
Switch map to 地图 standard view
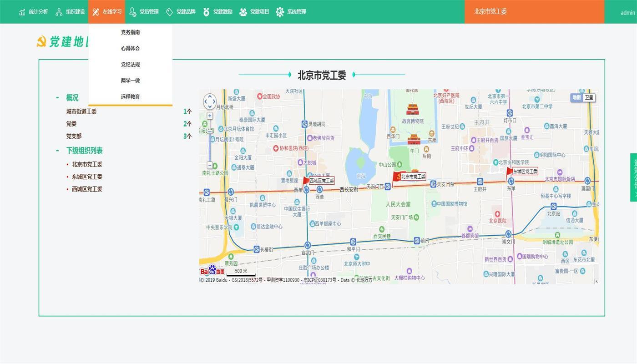[576, 97]
